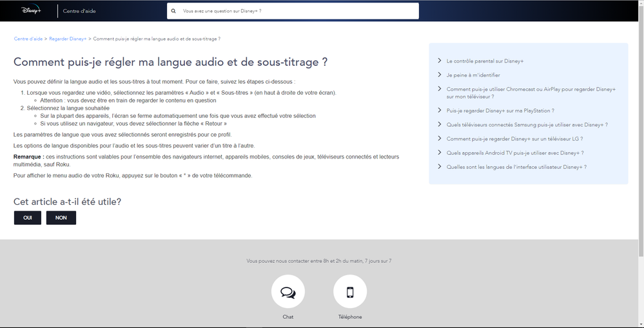Click chevron beside PlayStation link

click(x=439, y=110)
